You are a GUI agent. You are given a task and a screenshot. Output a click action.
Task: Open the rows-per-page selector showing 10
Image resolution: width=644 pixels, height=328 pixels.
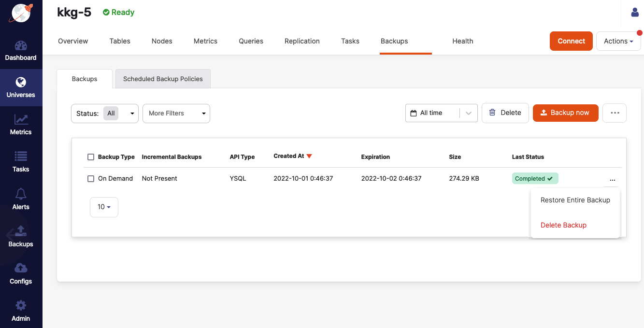click(x=104, y=207)
